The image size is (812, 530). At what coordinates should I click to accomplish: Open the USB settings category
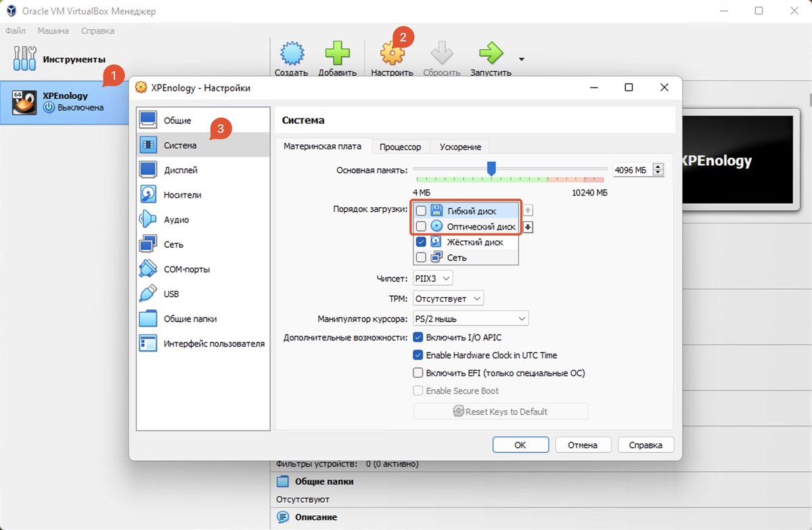(202, 294)
